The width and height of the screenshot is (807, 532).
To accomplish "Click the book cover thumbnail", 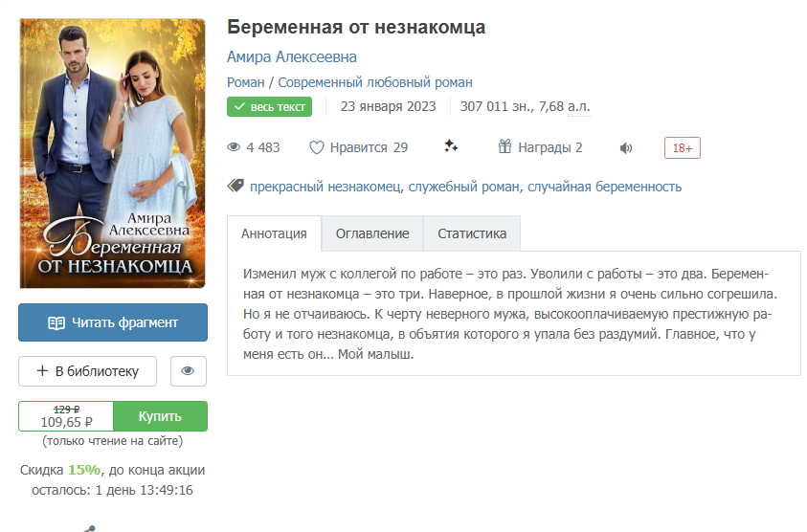I will pos(112,153).
